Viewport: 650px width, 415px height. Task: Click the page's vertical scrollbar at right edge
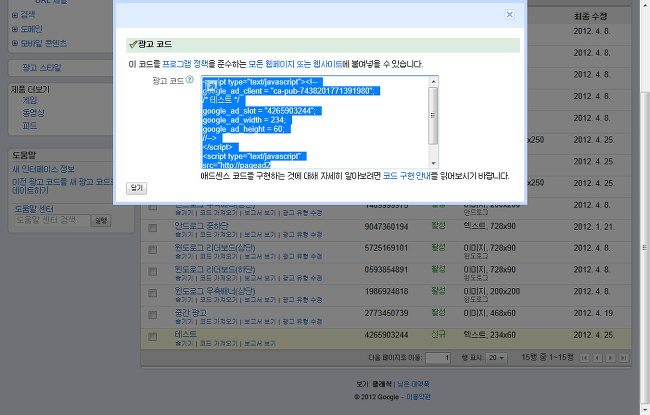click(645, 248)
